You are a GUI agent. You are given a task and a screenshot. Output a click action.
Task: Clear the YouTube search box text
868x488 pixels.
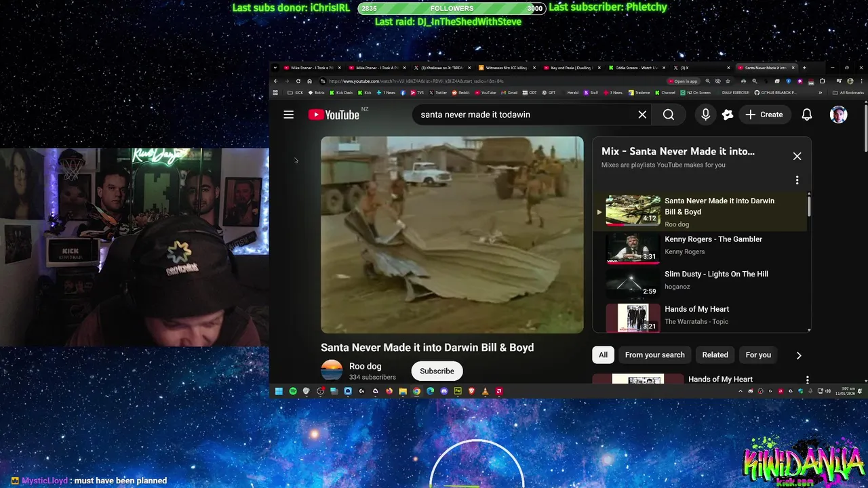click(x=642, y=115)
